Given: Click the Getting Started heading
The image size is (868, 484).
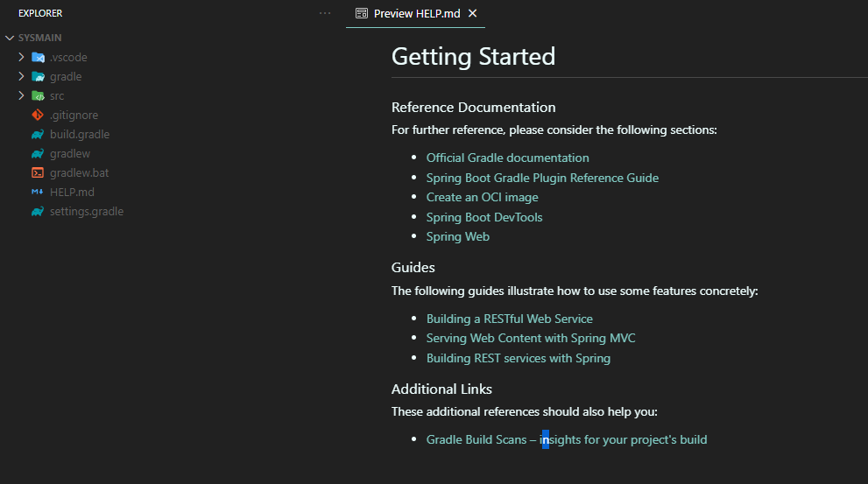Looking at the screenshot, I should (473, 56).
